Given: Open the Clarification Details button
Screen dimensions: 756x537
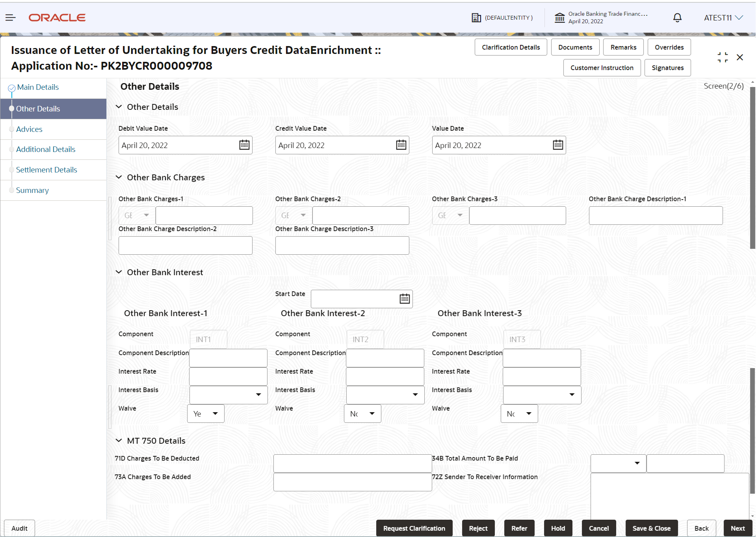Looking at the screenshot, I should coord(511,47).
